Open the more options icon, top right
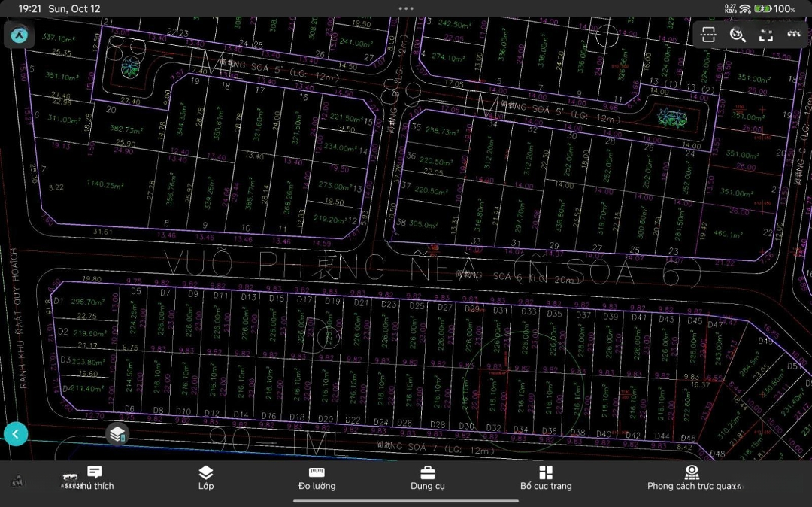This screenshot has height=507, width=812. tap(793, 35)
